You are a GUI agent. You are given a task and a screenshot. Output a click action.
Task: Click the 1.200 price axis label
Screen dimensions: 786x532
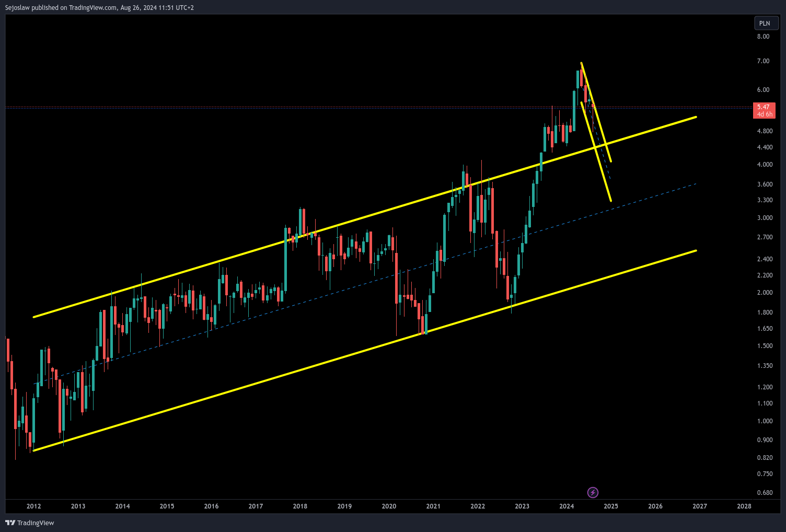[x=765, y=387]
